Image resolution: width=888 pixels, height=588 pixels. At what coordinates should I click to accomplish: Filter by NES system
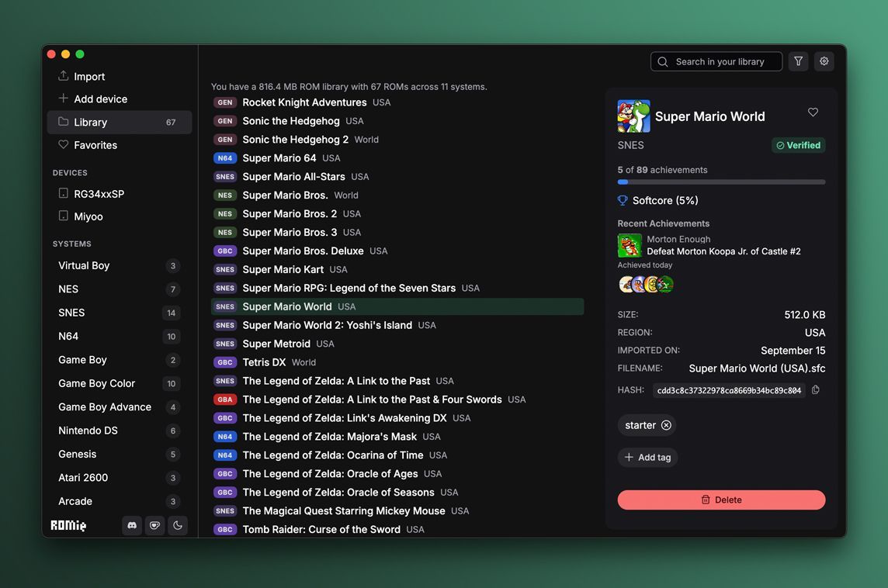[120, 289]
